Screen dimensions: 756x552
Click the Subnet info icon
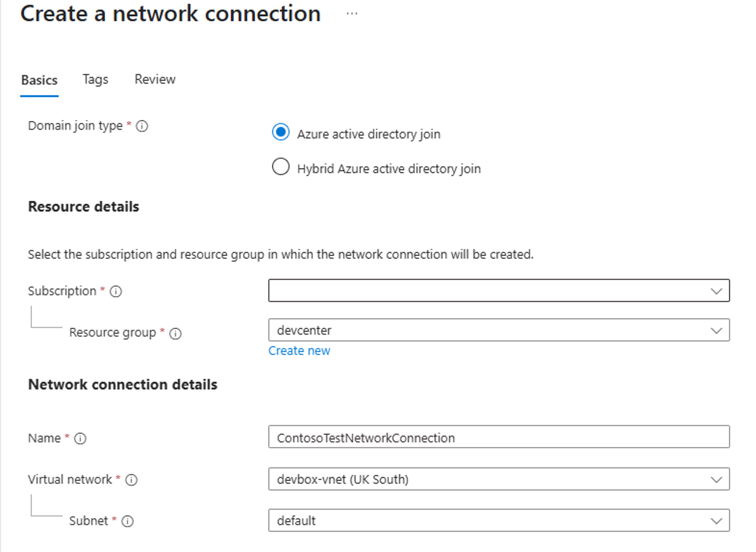coord(127,521)
